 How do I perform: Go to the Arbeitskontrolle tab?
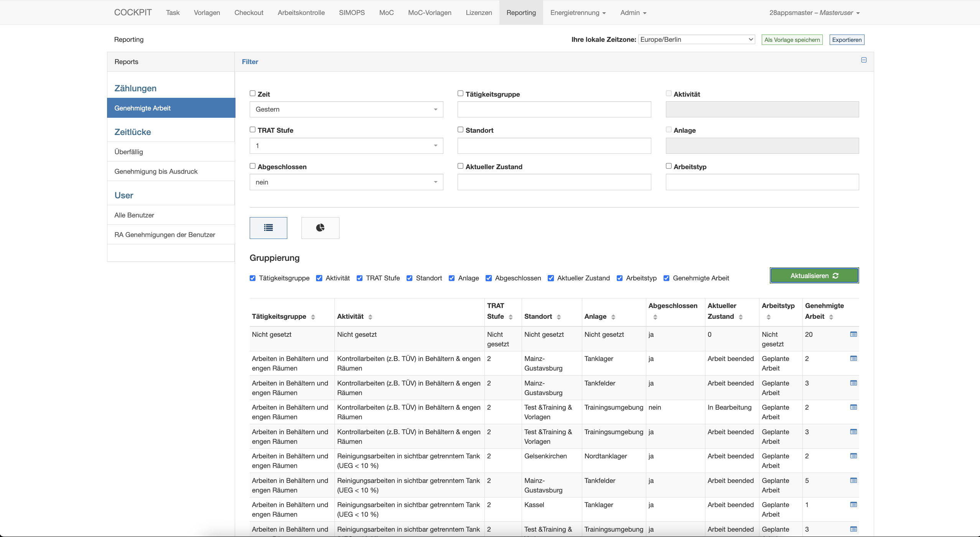[301, 13]
